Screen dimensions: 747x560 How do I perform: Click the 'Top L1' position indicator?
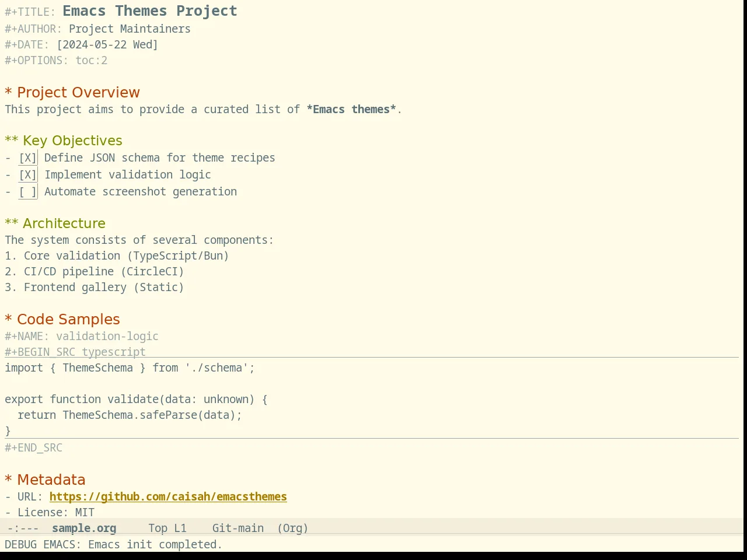click(x=167, y=528)
